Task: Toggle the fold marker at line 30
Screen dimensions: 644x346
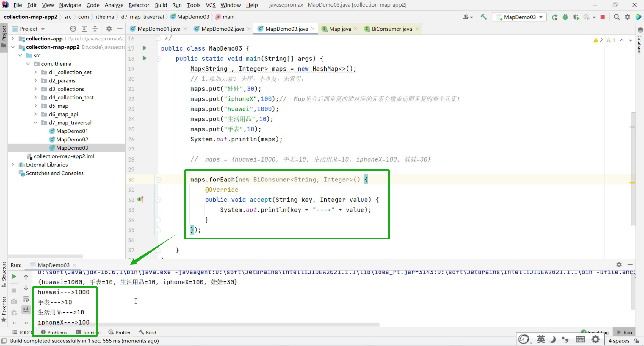Action: tap(158, 180)
